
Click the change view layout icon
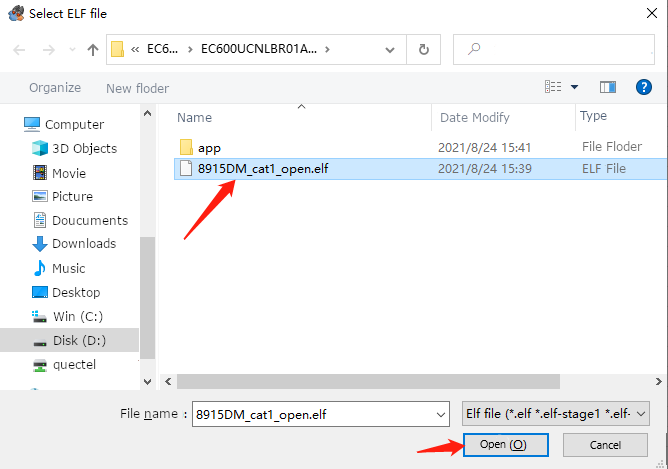click(x=553, y=87)
